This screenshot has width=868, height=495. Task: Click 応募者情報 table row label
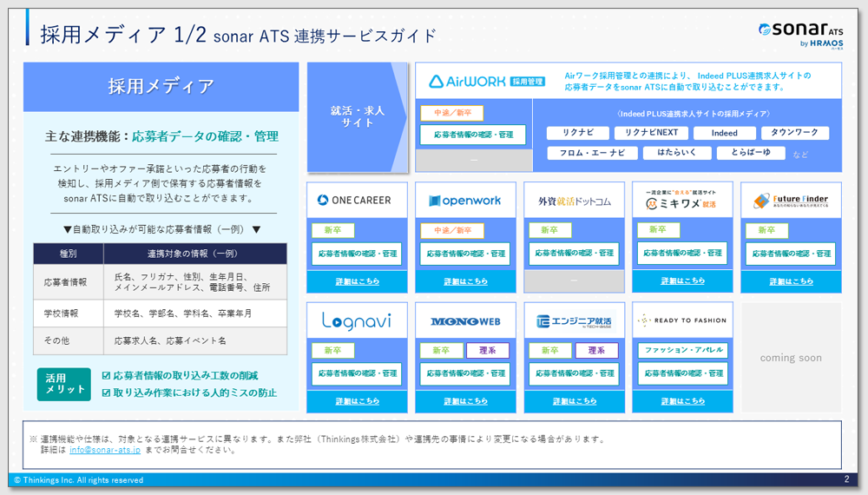[x=65, y=282]
